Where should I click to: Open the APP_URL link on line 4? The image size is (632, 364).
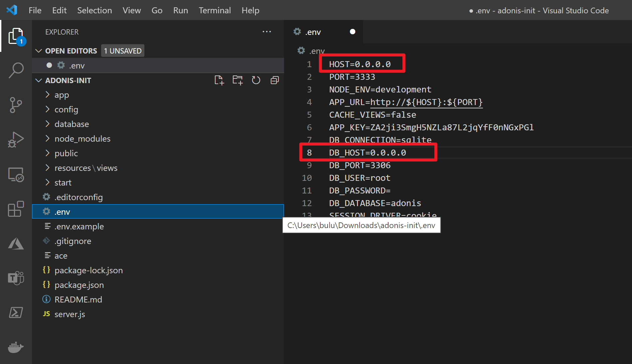(426, 102)
